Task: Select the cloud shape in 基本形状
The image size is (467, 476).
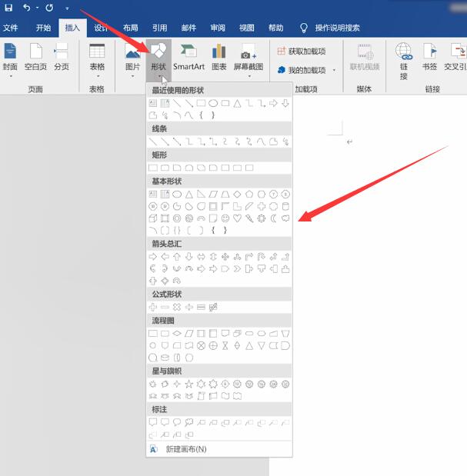Action: coord(285,218)
